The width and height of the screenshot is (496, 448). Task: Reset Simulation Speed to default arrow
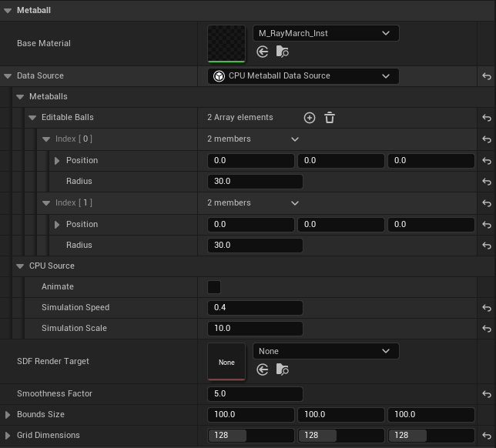[x=486, y=308]
